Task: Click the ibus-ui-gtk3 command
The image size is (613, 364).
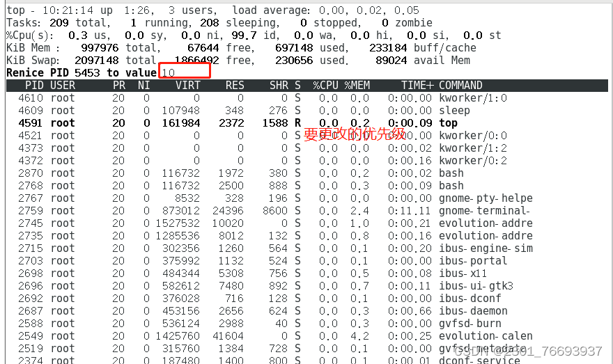Action: [x=476, y=286]
